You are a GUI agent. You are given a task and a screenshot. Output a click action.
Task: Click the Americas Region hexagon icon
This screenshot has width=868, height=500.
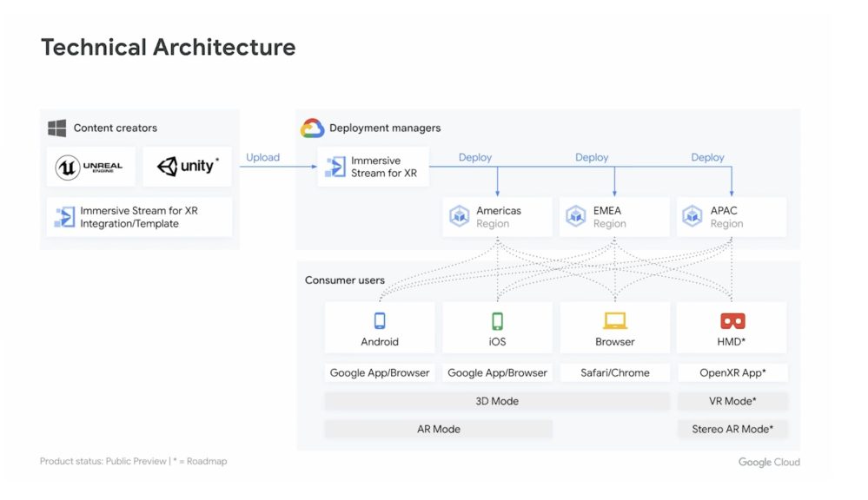pos(459,216)
